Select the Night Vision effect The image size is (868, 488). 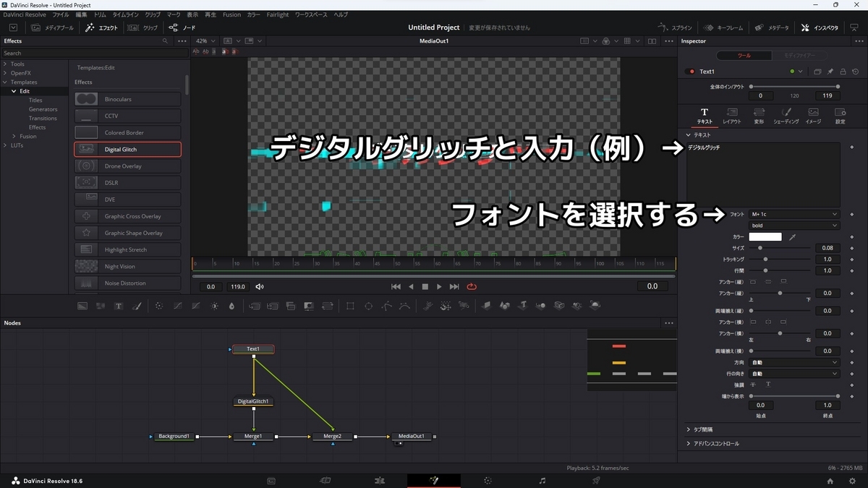(127, 266)
